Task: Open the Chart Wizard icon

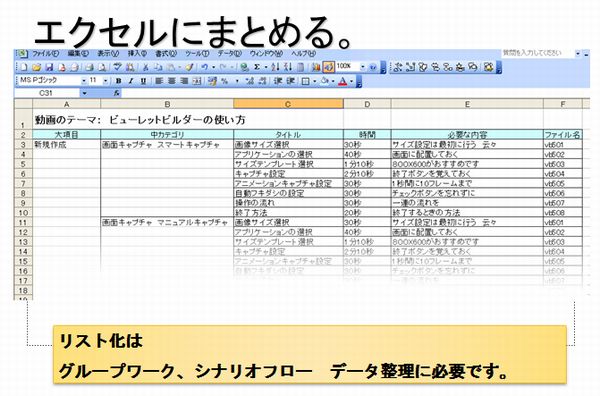Action: pos(316,67)
